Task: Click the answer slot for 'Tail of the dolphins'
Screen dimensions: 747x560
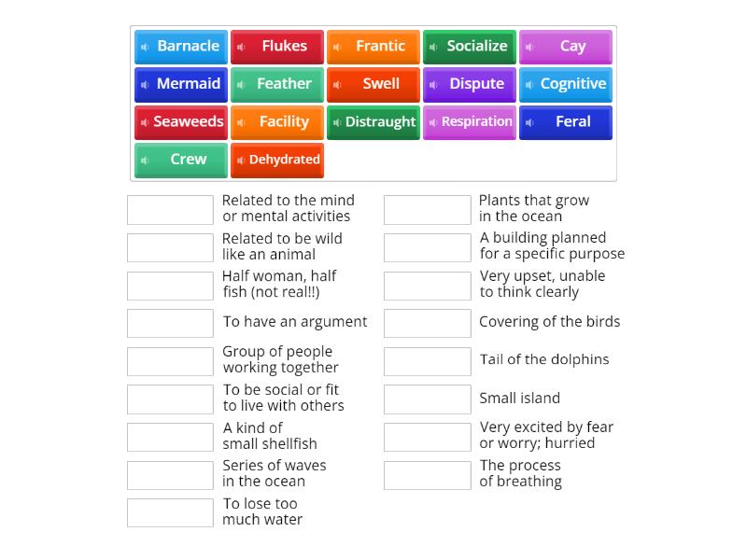Action: click(427, 360)
